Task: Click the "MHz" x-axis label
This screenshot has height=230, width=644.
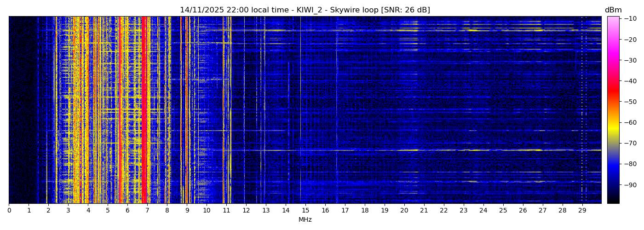Action: [x=305, y=220]
